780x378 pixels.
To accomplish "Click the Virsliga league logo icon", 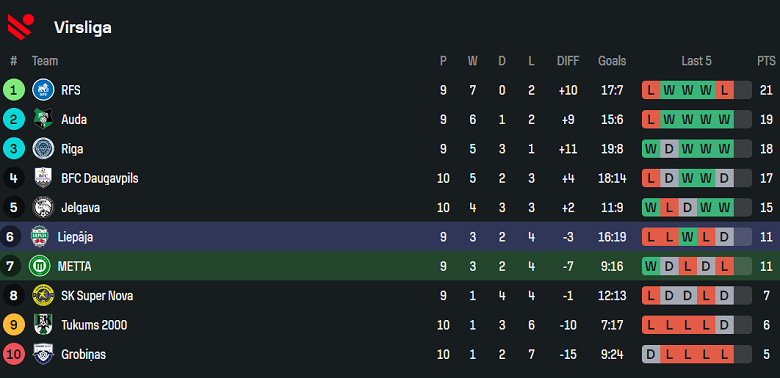I will pyautogui.click(x=21, y=26).
